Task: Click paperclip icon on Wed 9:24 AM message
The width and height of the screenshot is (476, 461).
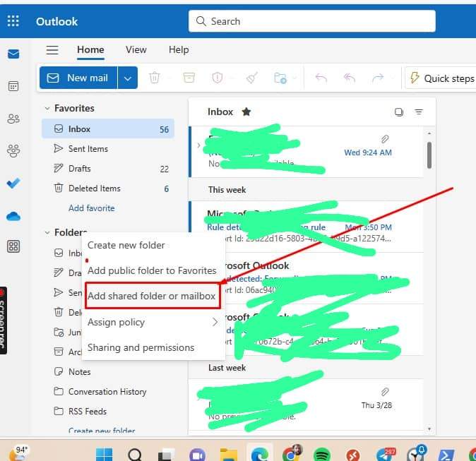Action: (x=385, y=139)
